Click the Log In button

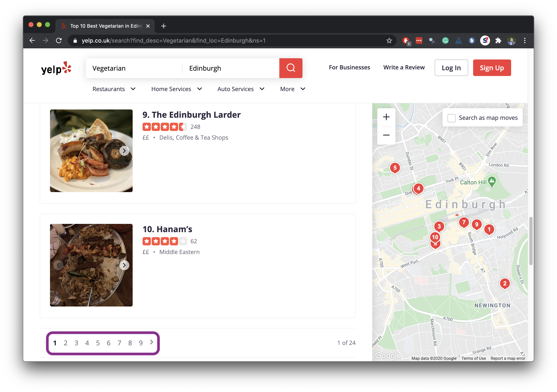point(451,68)
